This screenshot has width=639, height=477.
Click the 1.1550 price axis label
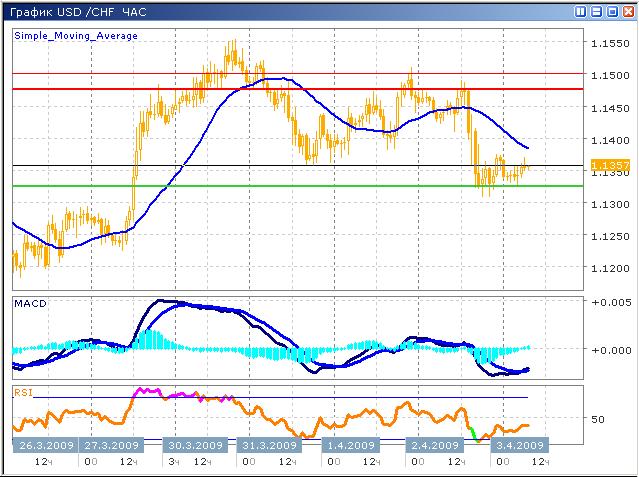point(610,44)
